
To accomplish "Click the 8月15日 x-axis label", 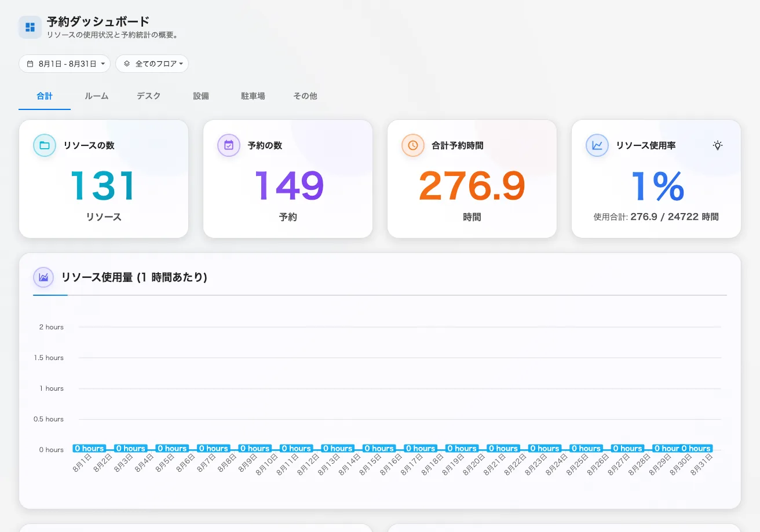I will pyautogui.click(x=371, y=464).
